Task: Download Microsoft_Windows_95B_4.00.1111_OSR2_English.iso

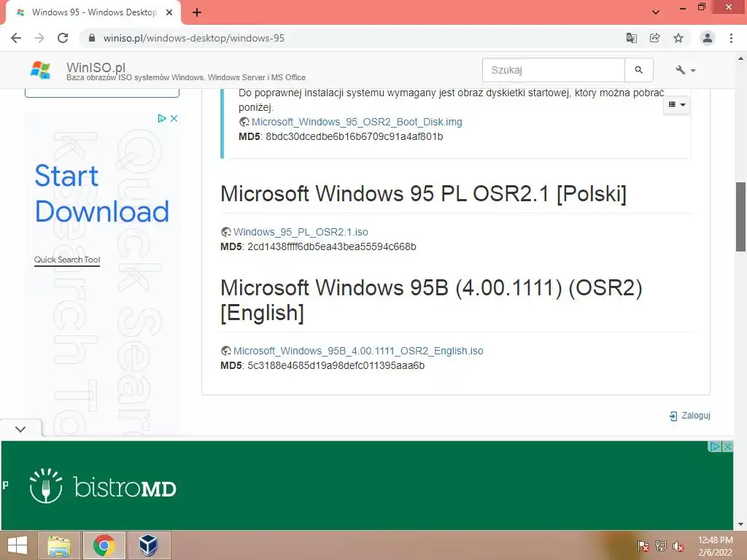Action: coord(358,351)
